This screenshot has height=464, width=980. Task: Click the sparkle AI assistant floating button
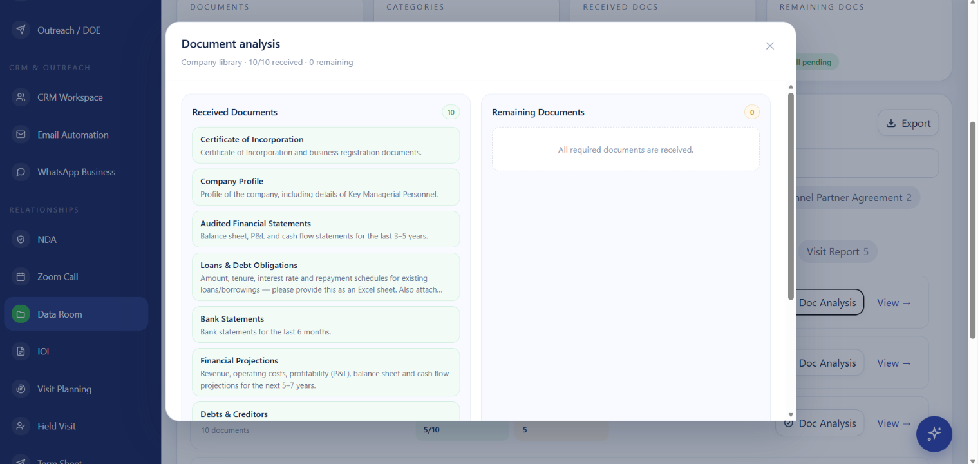(x=934, y=434)
